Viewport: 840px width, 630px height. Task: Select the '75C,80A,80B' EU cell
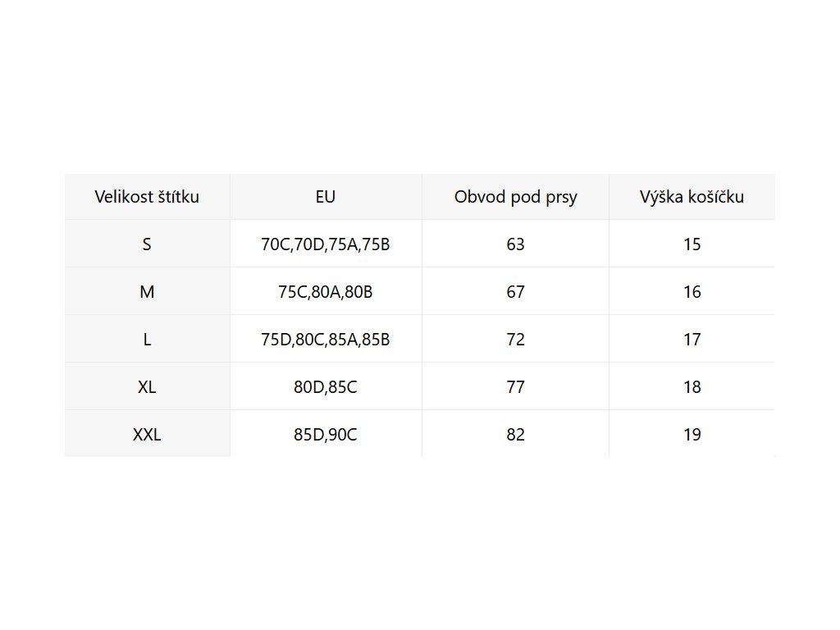(326, 292)
